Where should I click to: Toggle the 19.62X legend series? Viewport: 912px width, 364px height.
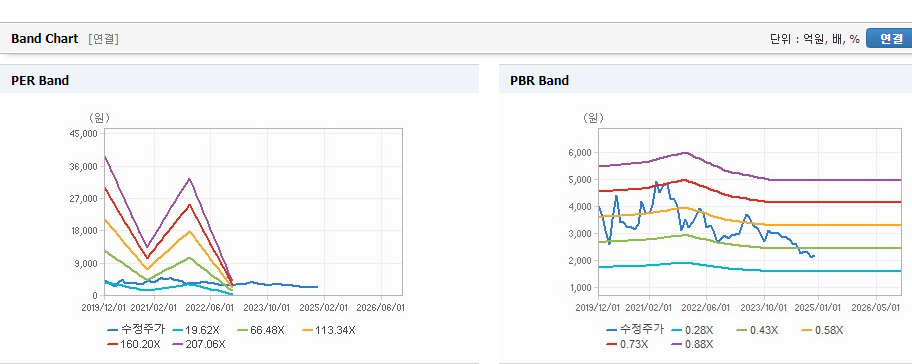(x=195, y=330)
